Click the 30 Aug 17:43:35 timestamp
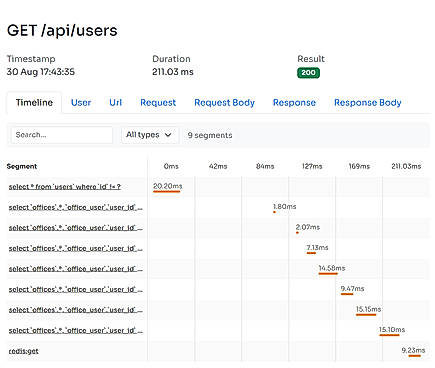This screenshot has height=368, width=435. [41, 72]
